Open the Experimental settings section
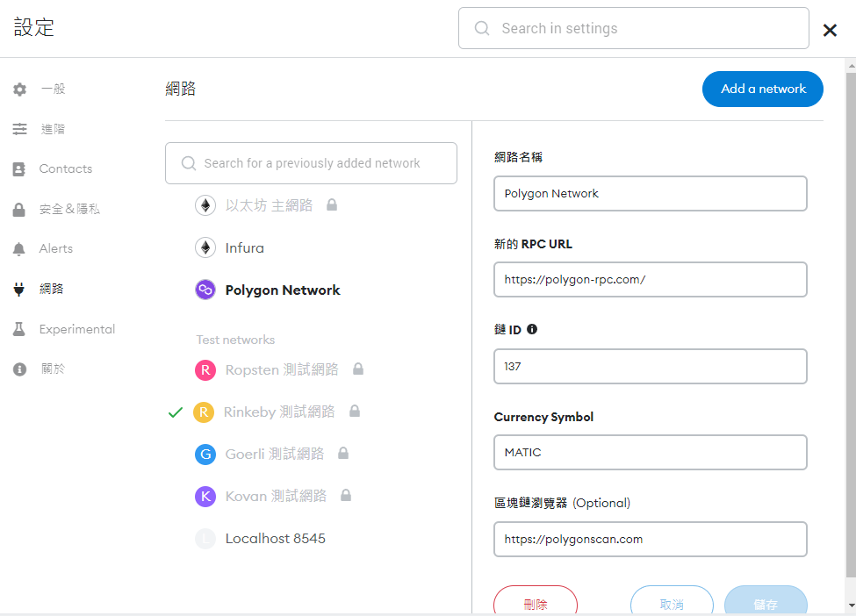 click(x=76, y=330)
